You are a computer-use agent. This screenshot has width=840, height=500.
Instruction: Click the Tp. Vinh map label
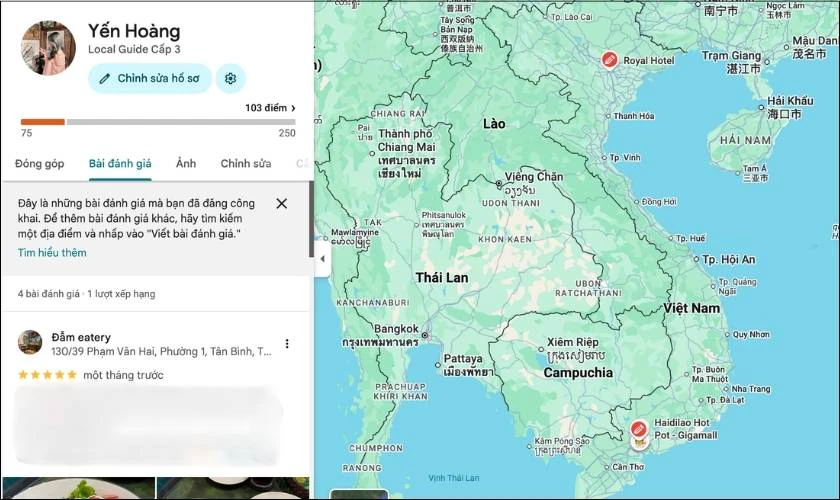click(625, 158)
